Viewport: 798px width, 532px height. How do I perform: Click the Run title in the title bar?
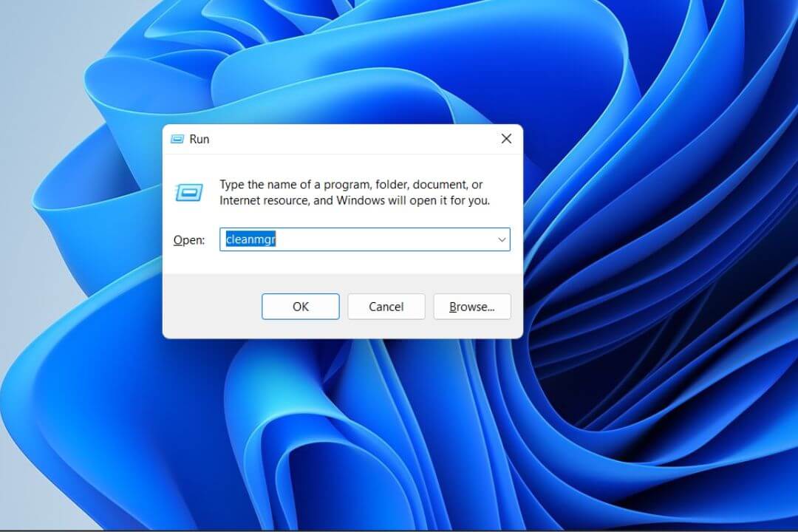[x=200, y=139]
